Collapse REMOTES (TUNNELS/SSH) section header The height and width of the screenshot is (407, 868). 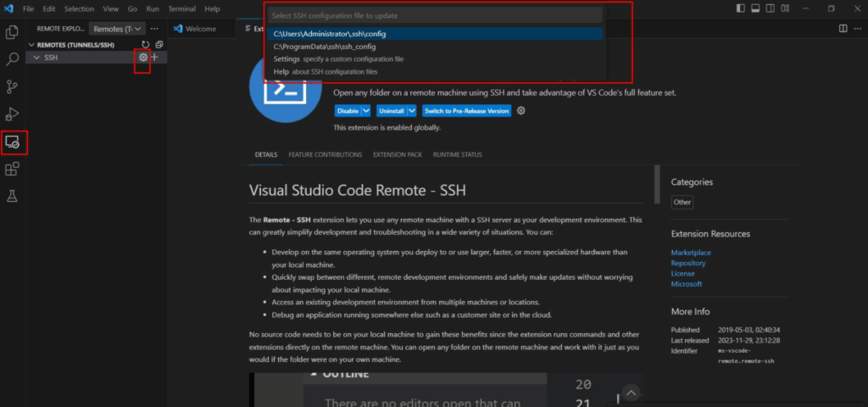tap(77, 44)
